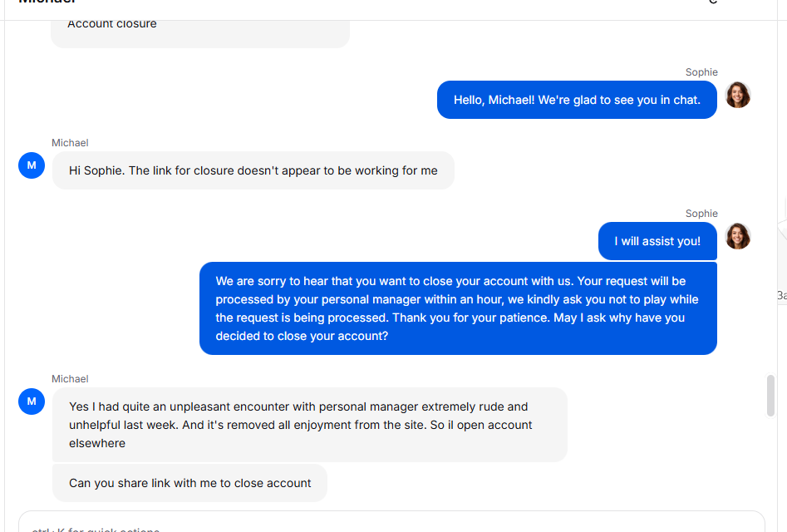The height and width of the screenshot is (532, 787).
Task: Click the chat scrollbar thumb
Action: 770,395
